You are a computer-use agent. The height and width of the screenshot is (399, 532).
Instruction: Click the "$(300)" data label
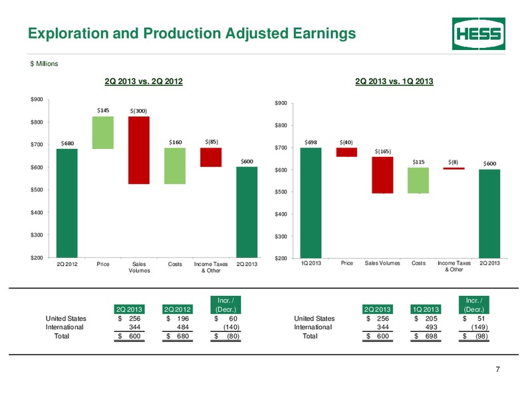click(138, 111)
